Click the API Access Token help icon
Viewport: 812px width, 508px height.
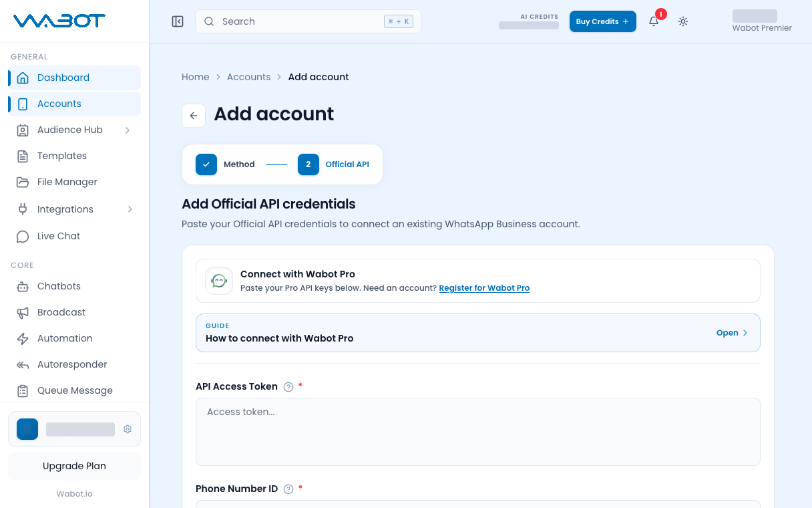coord(288,387)
